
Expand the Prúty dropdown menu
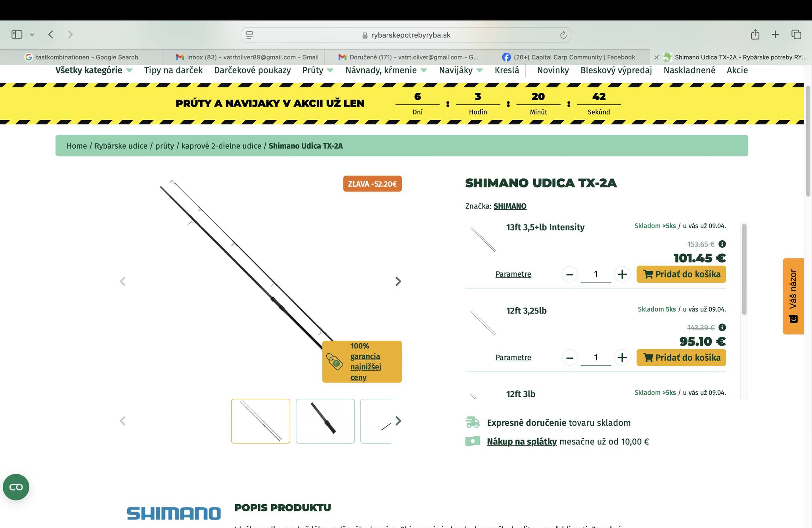click(x=318, y=70)
